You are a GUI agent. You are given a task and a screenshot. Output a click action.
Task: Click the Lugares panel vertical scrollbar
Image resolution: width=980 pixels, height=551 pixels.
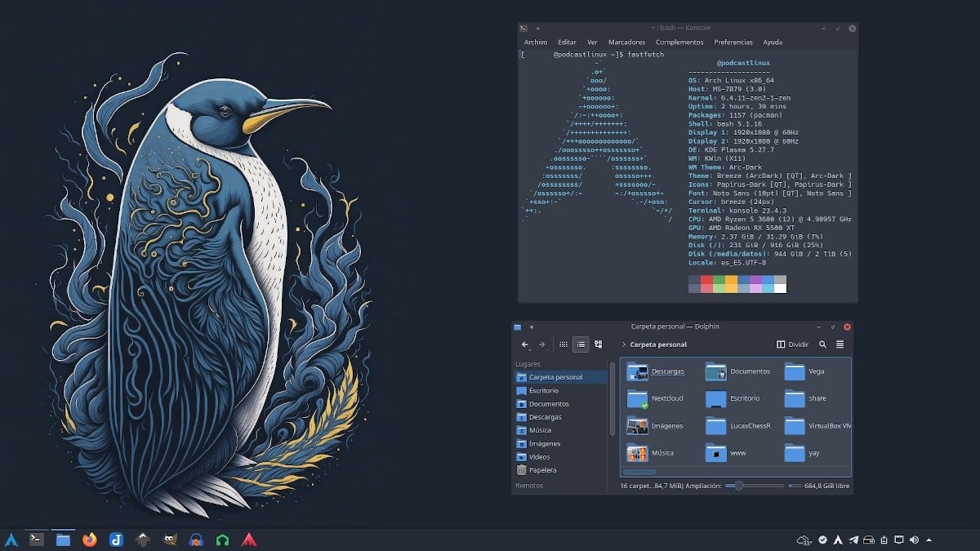[613, 400]
